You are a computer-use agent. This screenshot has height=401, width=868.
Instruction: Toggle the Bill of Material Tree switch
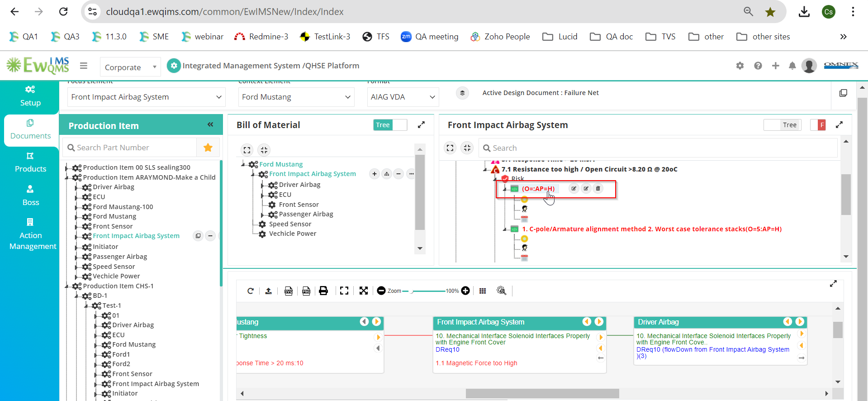(390, 125)
